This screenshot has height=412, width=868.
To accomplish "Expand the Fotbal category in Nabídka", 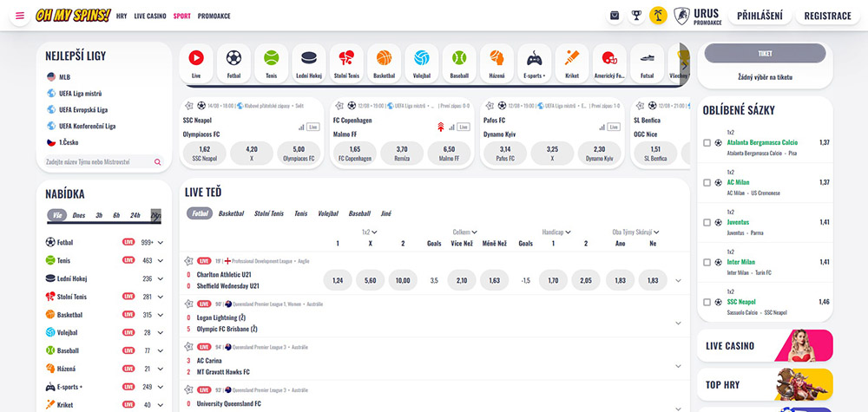I will [x=161, y=243].
